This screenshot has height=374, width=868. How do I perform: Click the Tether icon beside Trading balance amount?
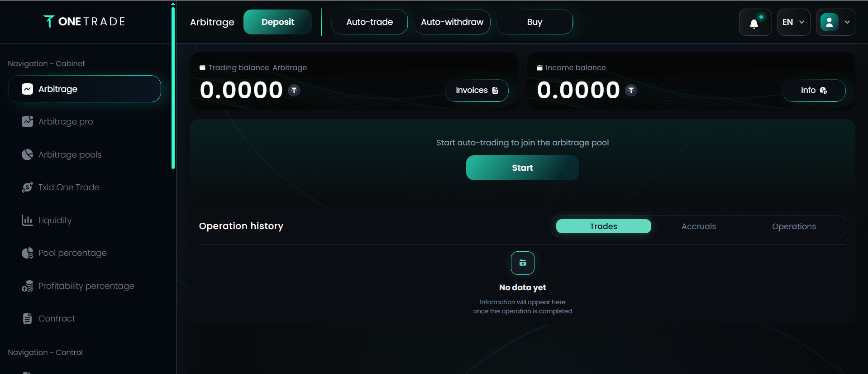pos(294,91)
